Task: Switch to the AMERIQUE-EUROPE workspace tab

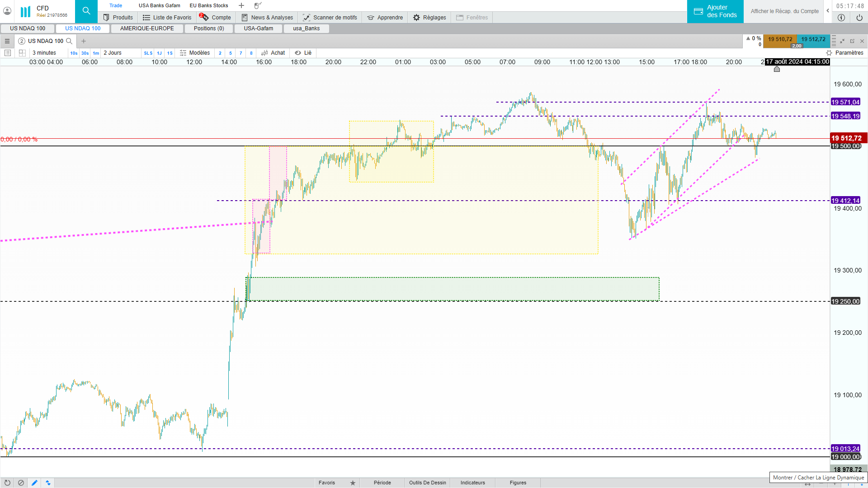Action: click(147, 28)
